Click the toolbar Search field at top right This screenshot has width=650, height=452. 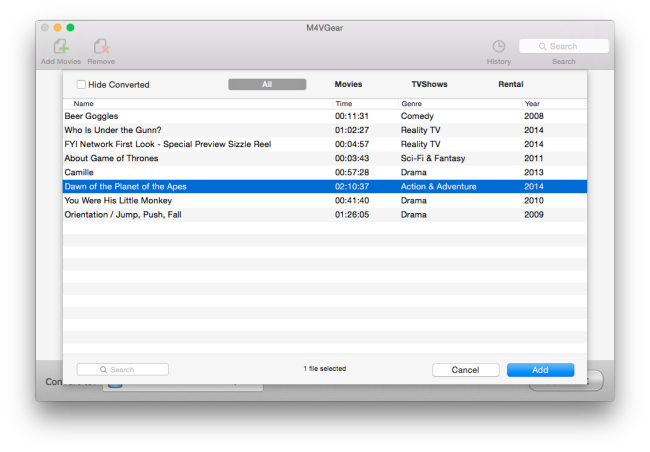pos(564,46)
